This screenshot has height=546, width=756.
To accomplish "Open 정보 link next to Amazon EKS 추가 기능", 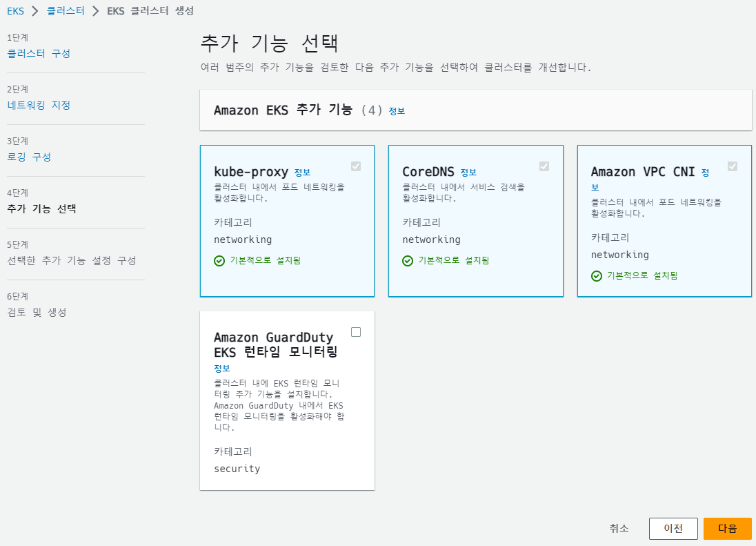I will 397,111.
